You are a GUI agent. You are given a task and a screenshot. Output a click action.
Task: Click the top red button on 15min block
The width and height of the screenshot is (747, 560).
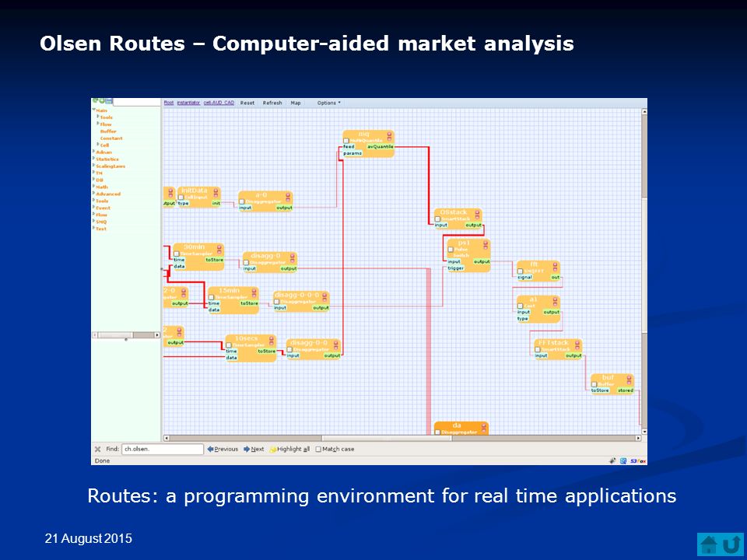[x=254, y=291]
